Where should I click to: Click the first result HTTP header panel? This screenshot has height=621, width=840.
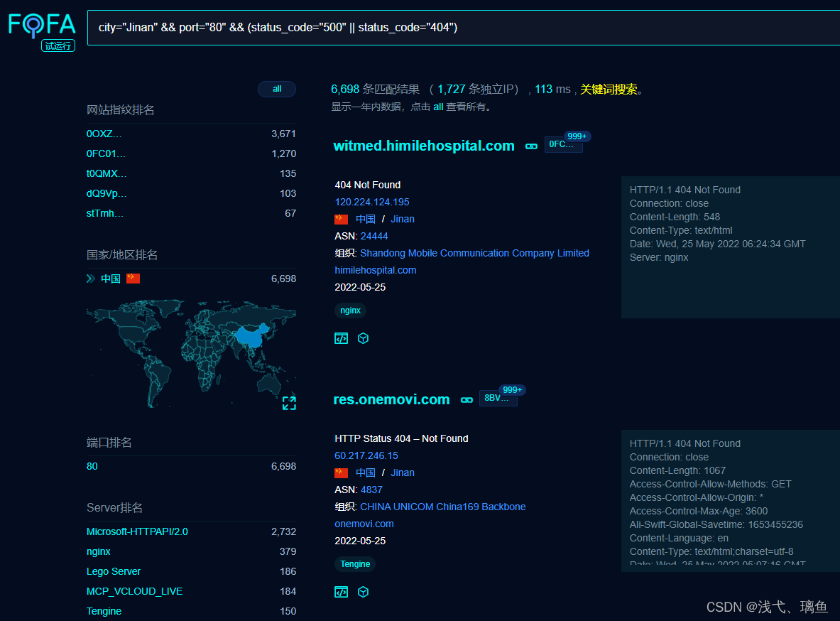click(731, 247)
